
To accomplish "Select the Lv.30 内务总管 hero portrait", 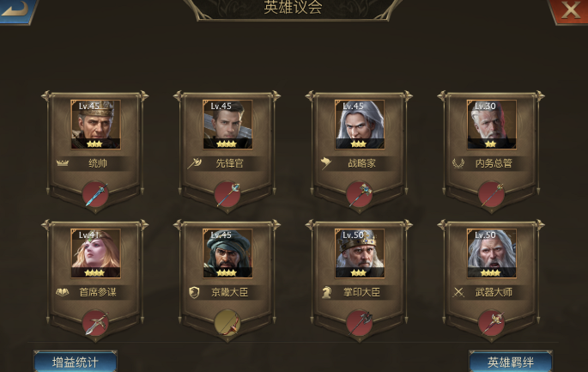I will coord(492,125).
